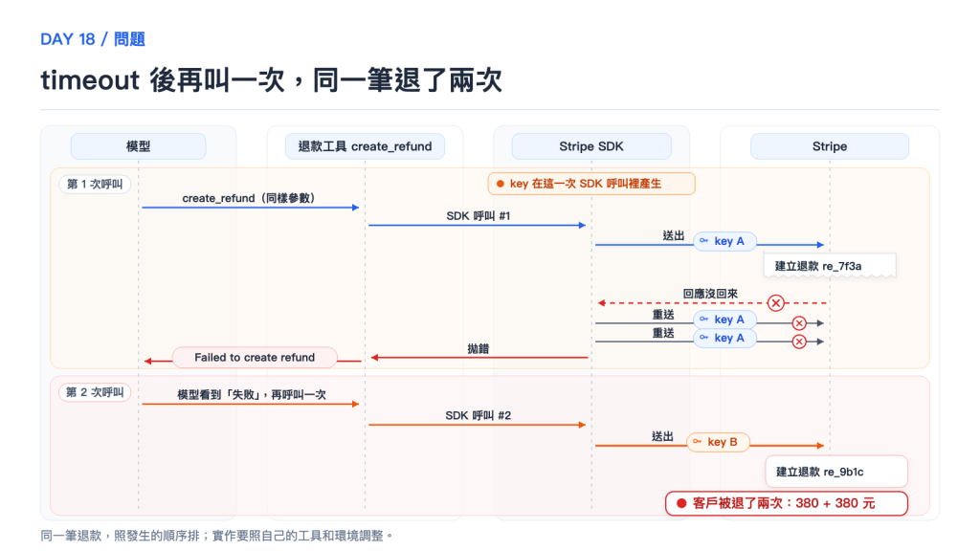Select the 模型 lane header
Screen dimensions: 980x551
pos(138,146)
